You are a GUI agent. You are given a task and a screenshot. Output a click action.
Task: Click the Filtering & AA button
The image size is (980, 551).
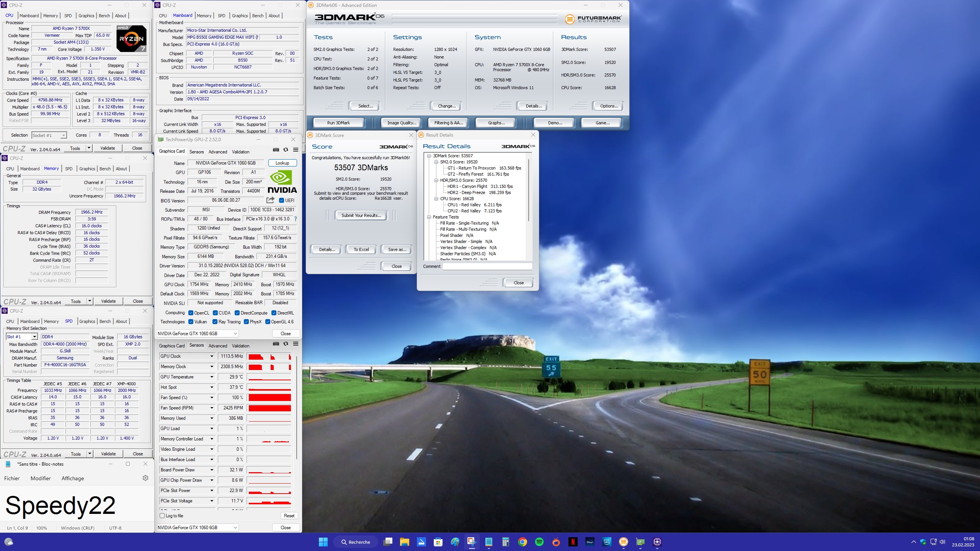point(448,123)
